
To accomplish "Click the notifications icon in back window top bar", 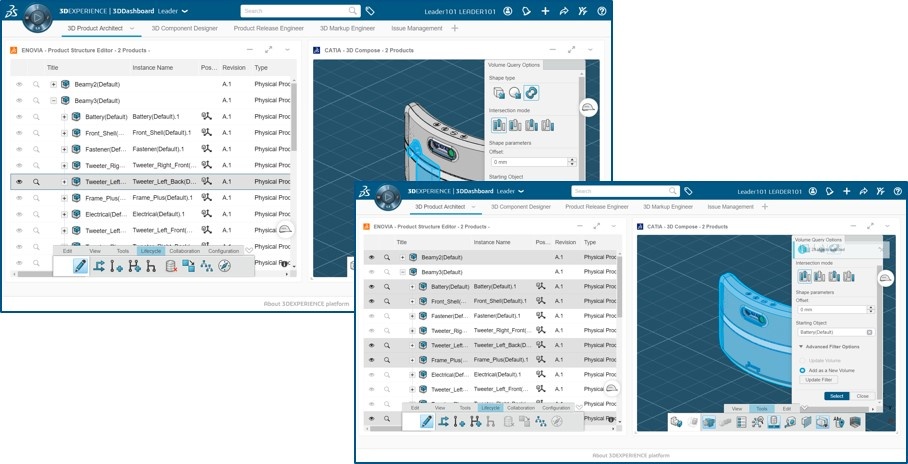I will click(526, 11).
